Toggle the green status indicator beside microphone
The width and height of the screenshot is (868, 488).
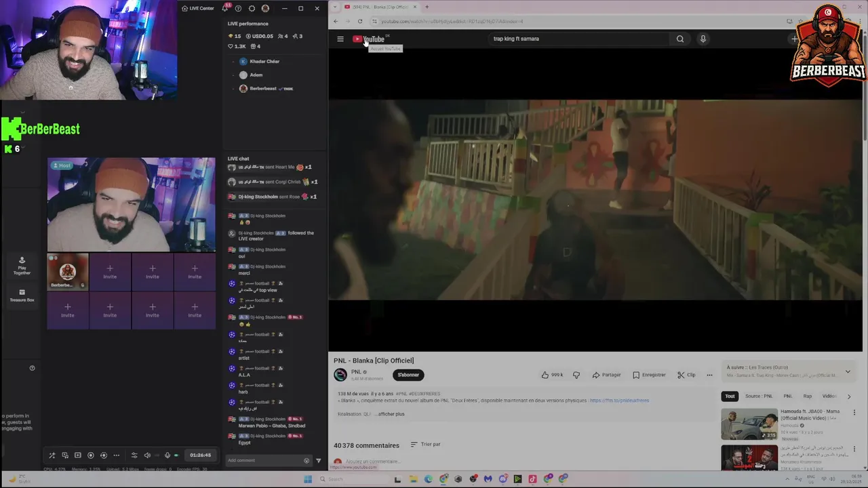176,455
